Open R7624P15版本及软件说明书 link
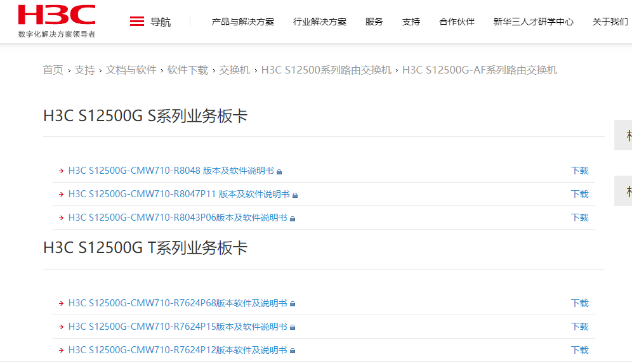Viewport: 632px width, 364px height. pyautogui.click(x=178, y=327)
